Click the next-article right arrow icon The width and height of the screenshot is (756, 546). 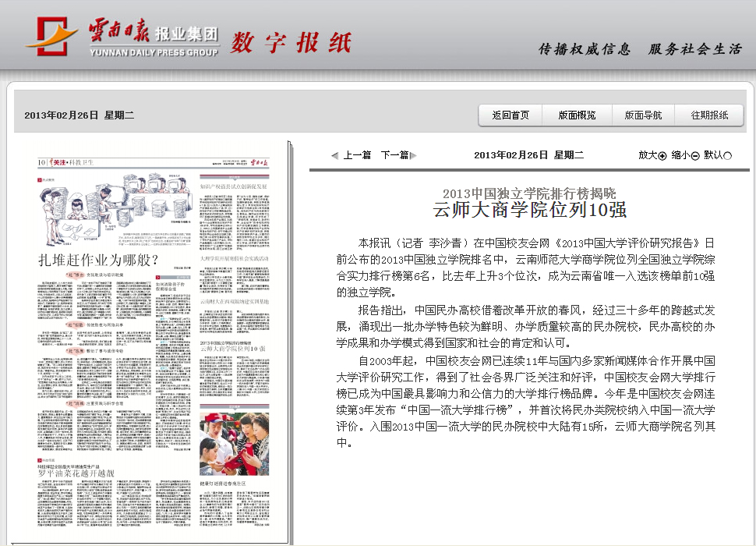[x=413, y=155]
